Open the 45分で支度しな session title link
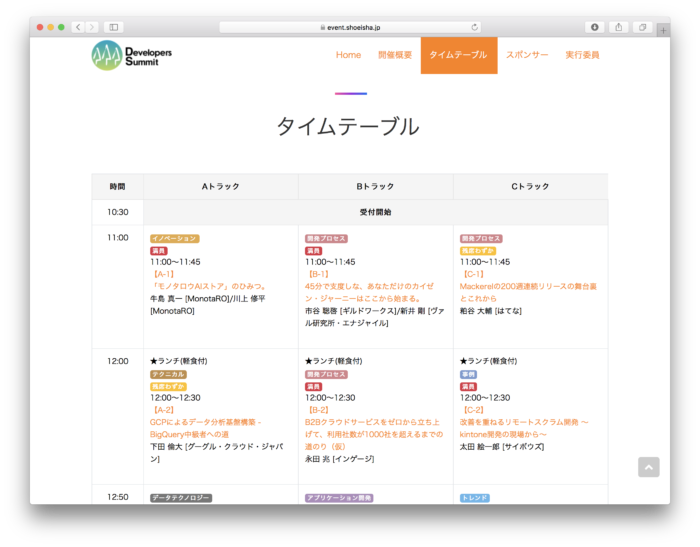 pos(369,292)
